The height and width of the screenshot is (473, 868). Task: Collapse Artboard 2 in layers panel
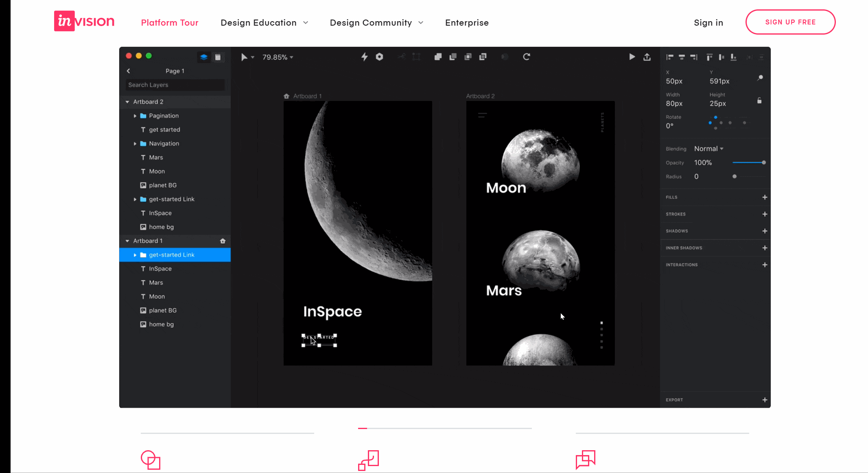(127, 101)
